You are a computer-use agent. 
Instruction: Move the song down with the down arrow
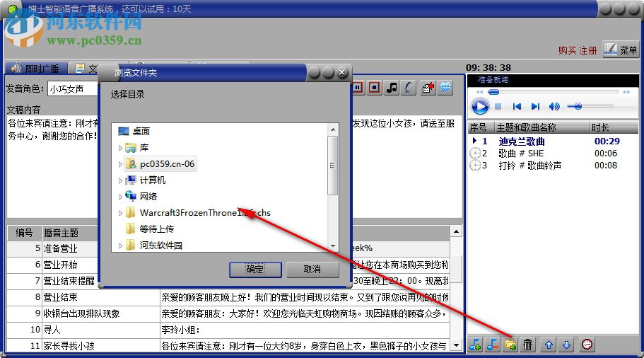tap(566, 345)
